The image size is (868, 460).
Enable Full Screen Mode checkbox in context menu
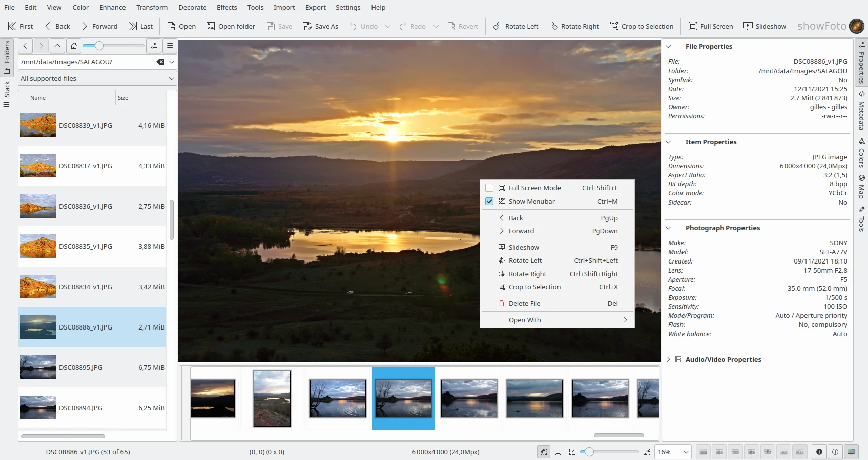pyautogui.click(x=489, y=188)
